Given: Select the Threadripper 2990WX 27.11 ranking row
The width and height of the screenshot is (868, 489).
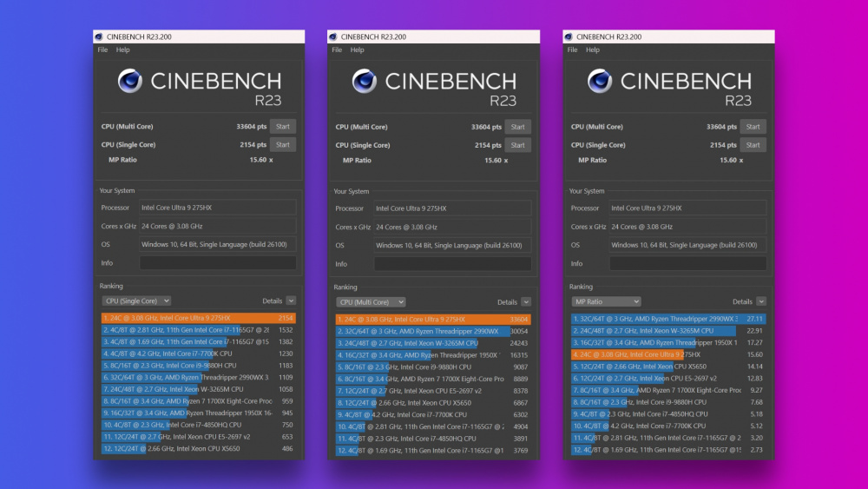Looking at the screenshot, I should point(668,319).
